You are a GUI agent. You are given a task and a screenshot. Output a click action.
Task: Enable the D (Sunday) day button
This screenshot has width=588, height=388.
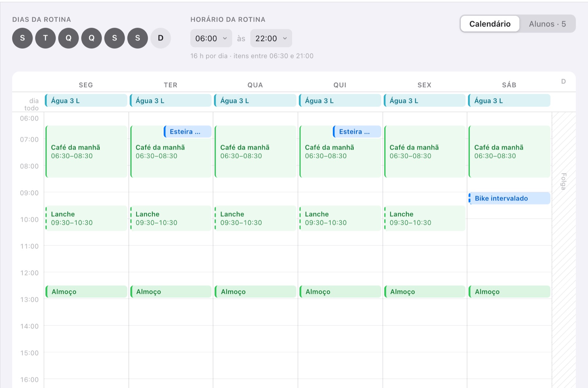161,38
